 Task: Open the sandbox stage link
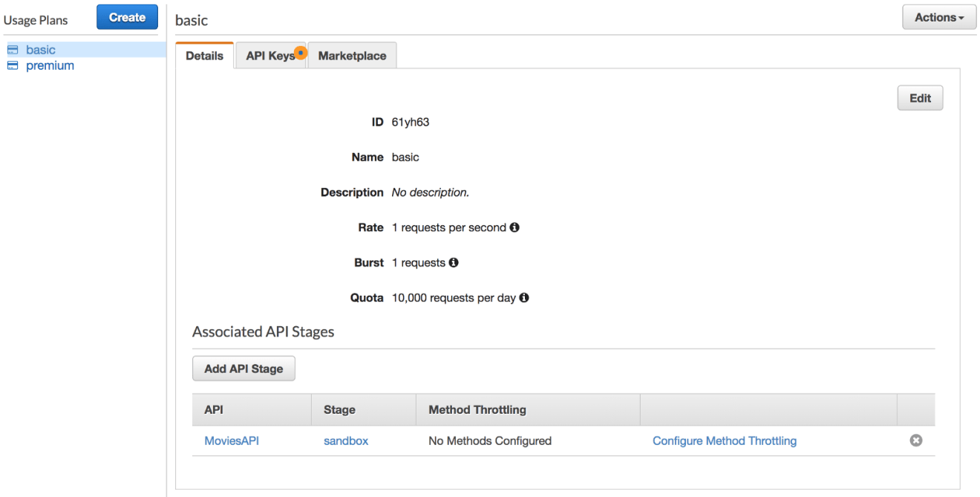click(346, 441)
